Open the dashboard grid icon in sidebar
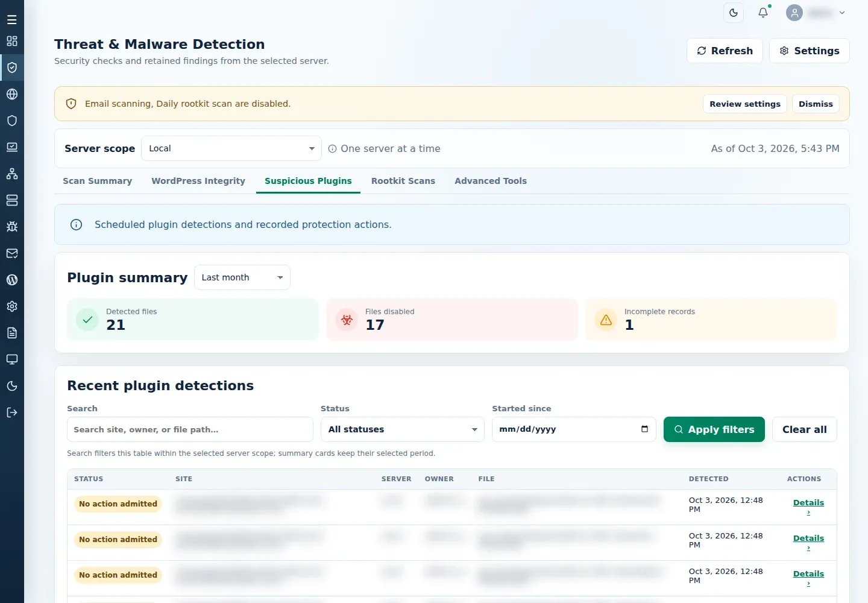This screenshot has width=868, height=603. pyautogui.click(x=12, y=41)
